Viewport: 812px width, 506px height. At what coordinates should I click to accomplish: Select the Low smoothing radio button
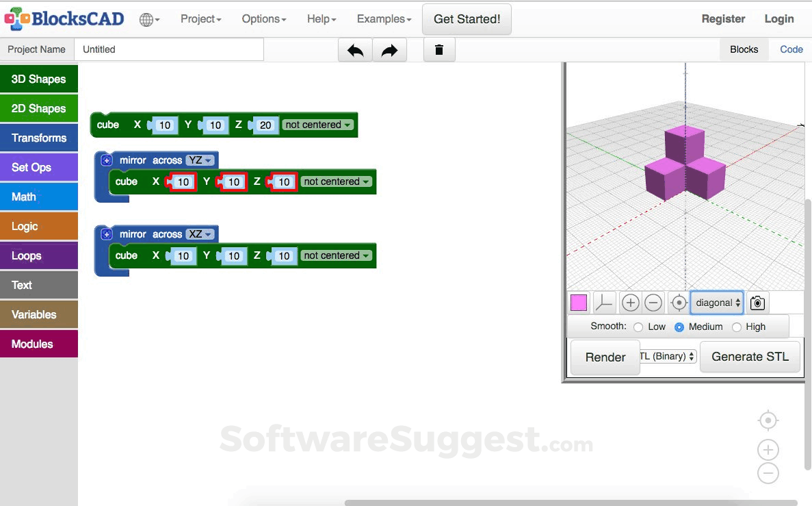[638, 327]
